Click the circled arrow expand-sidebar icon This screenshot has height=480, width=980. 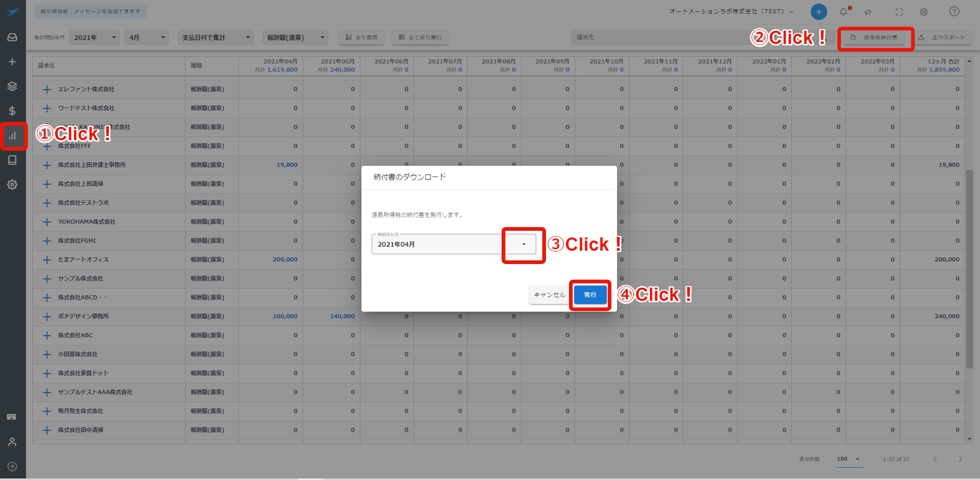coord(12,467)
